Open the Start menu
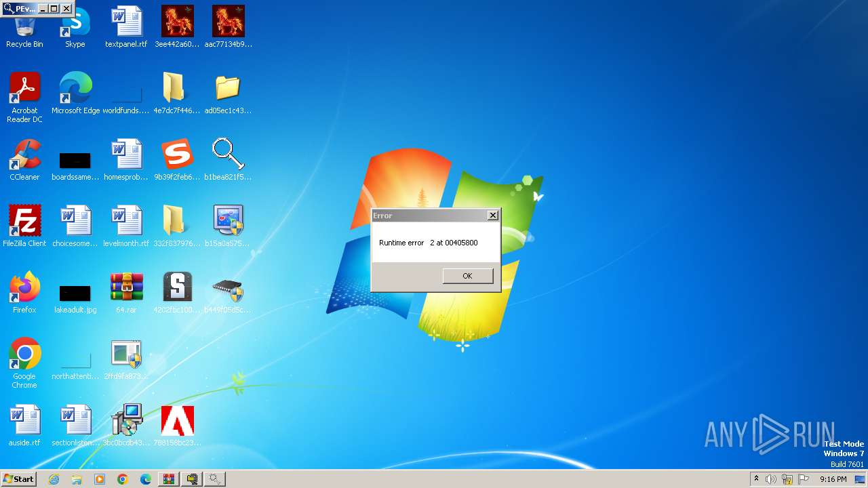868x488 pixels. tap(18, 479)
